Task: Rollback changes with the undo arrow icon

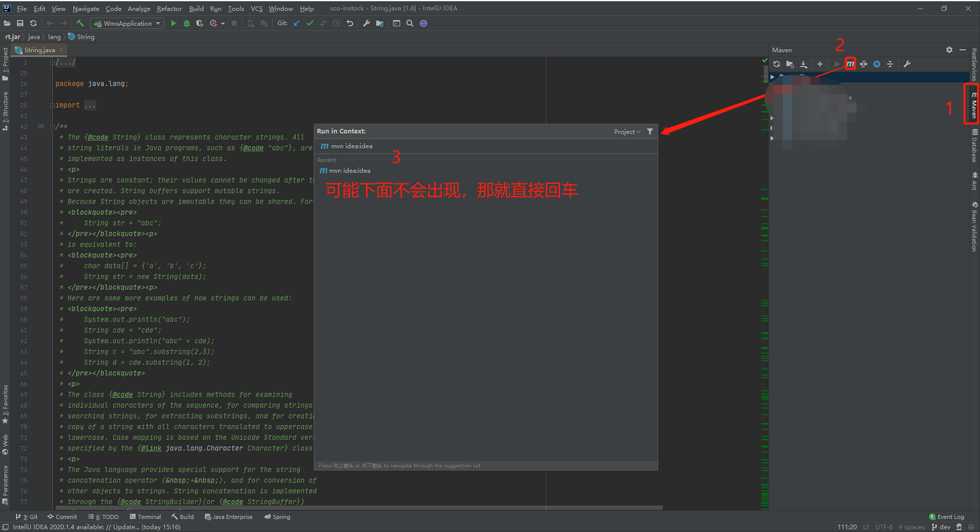Action: tap(350, 23)
